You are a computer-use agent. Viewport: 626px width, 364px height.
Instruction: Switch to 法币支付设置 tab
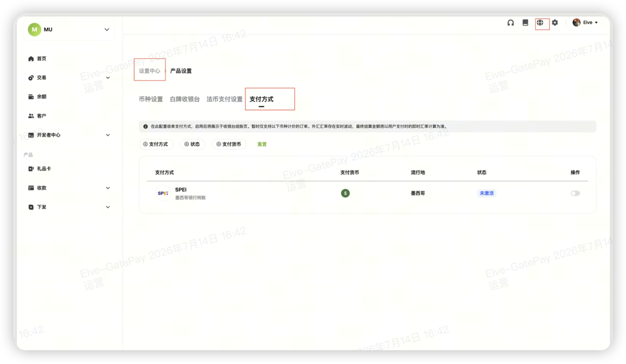point(224,99)
